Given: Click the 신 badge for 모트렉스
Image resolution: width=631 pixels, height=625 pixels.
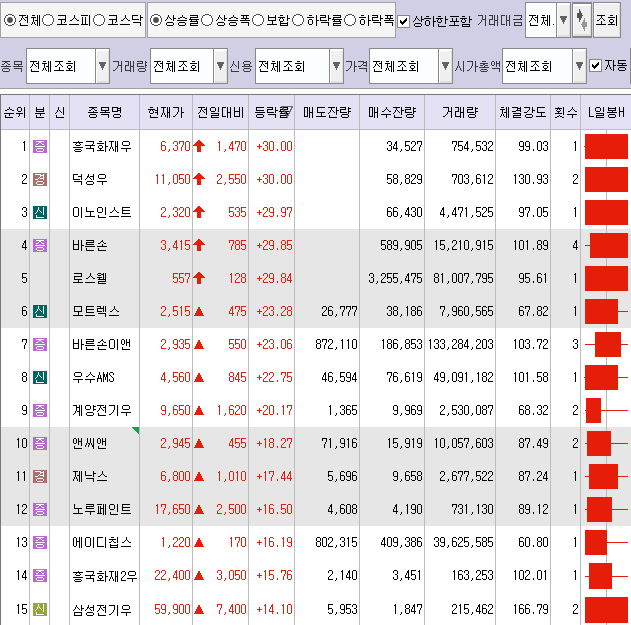Looking at the screenshot, I should (39, 311).
